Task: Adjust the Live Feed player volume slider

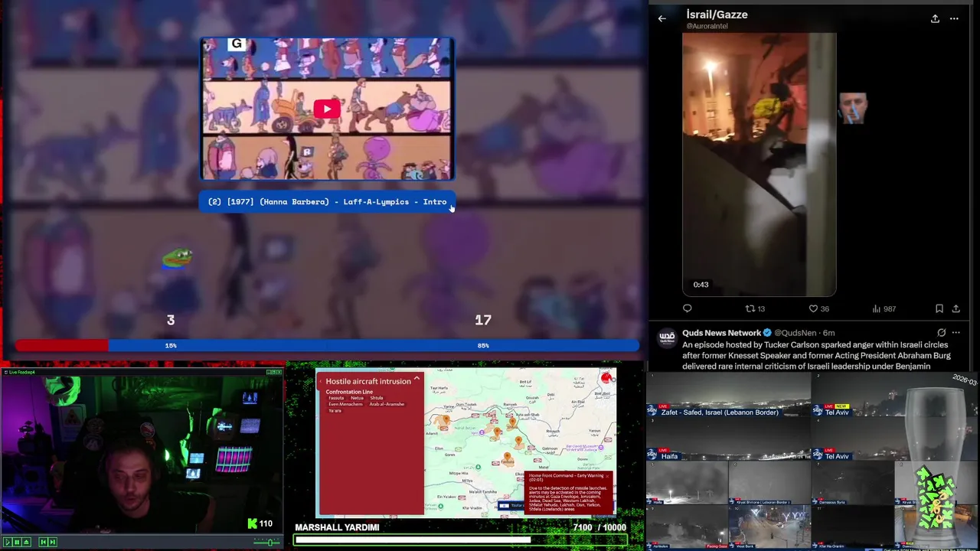Action: pyautogui.click(x=268, y=542)
